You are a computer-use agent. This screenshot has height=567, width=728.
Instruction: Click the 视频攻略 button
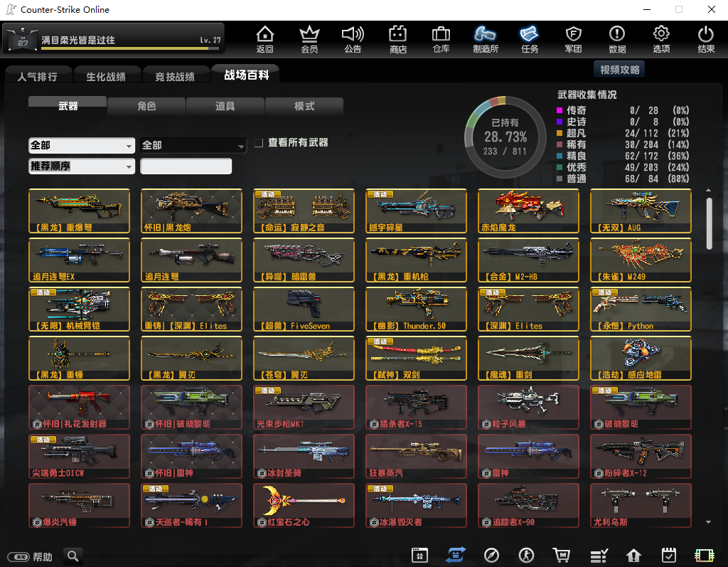coord(619,70)
